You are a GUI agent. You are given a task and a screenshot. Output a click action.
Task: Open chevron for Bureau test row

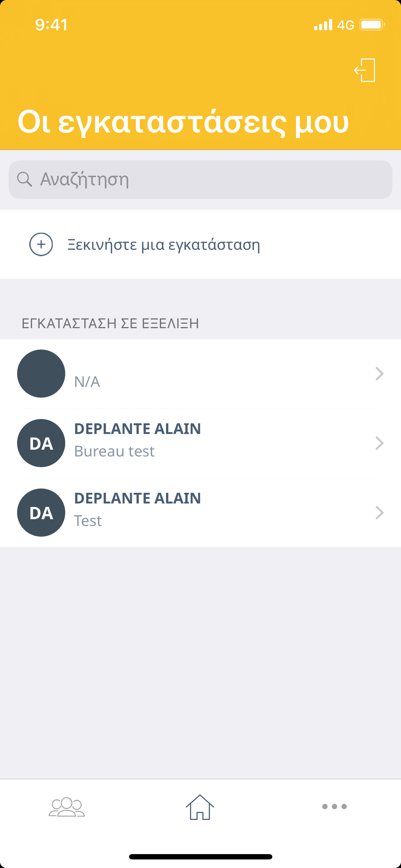[x=379, y=443]
